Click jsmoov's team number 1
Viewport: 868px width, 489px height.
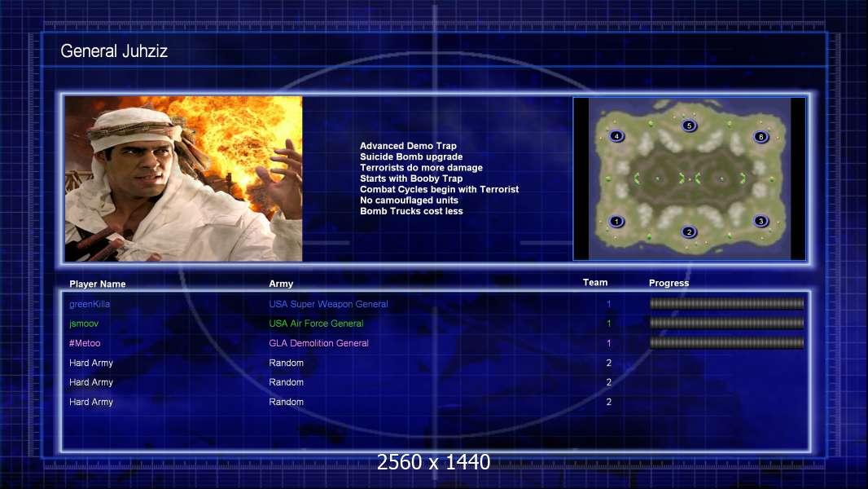608,324
